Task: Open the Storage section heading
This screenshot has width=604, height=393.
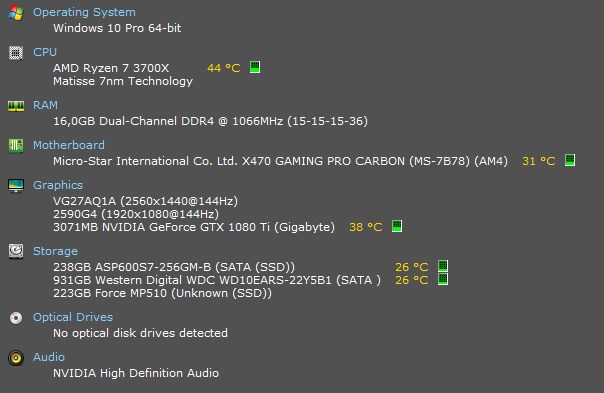Action: pyautogui.click(x=55, y=251)
